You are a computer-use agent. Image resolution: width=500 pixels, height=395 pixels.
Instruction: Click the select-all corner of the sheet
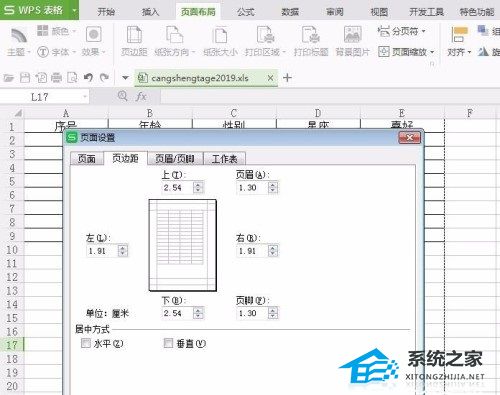tap(18, 113)
